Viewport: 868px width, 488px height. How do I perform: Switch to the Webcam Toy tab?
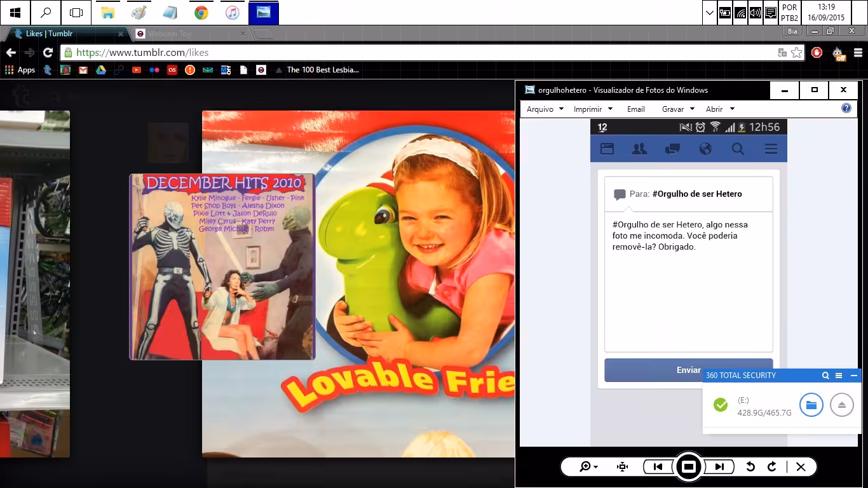[x=191, y=34]
